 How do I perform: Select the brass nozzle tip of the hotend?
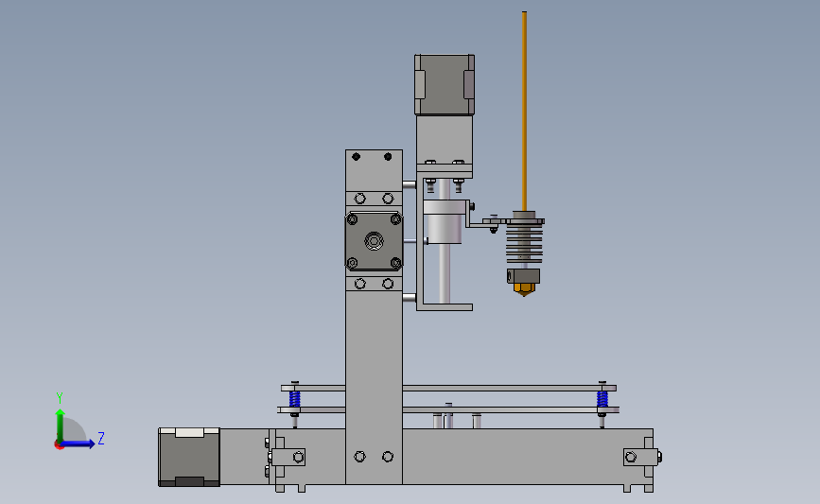pos(523,289)
